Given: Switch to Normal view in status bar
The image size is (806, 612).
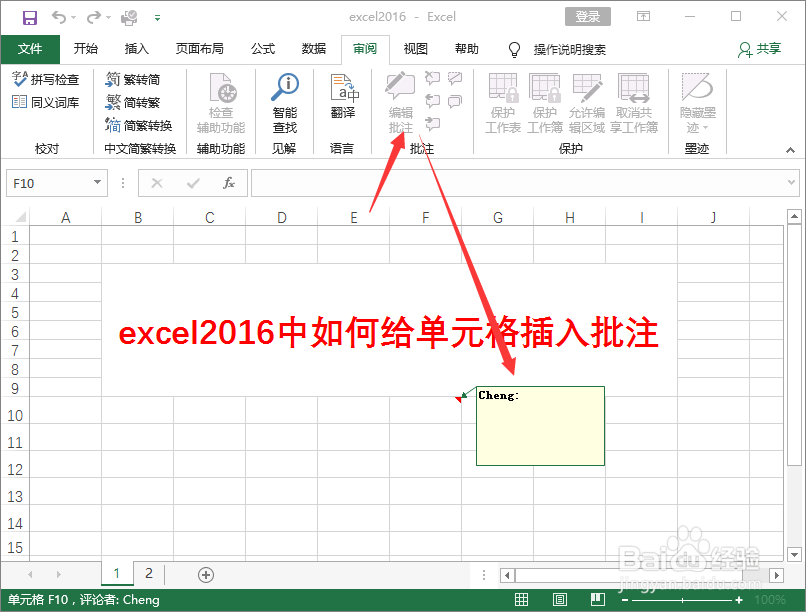Looking at the screenshot, I should [x=521, y=599].
